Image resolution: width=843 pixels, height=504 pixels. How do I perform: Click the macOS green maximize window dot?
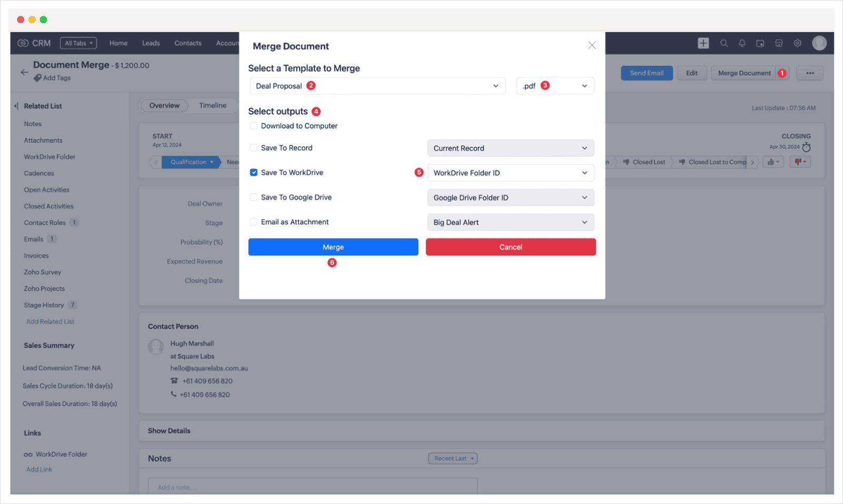(x=43, y=19)
